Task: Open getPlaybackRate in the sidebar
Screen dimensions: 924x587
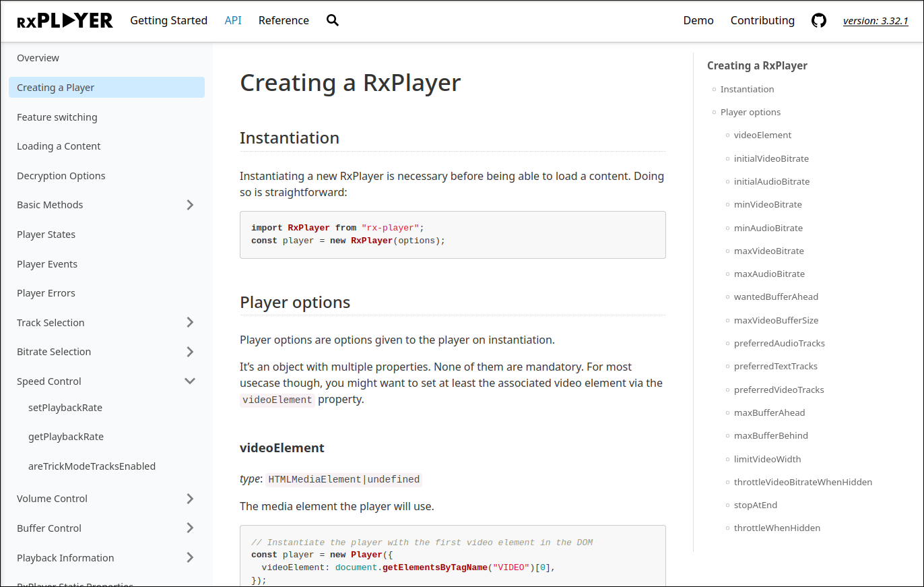Action: [66, 437]
